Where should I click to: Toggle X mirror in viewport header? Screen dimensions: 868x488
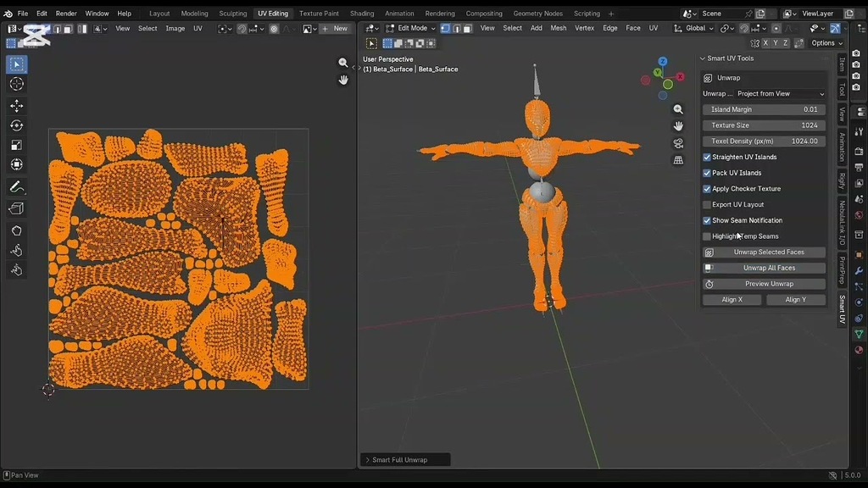point(765,43)
